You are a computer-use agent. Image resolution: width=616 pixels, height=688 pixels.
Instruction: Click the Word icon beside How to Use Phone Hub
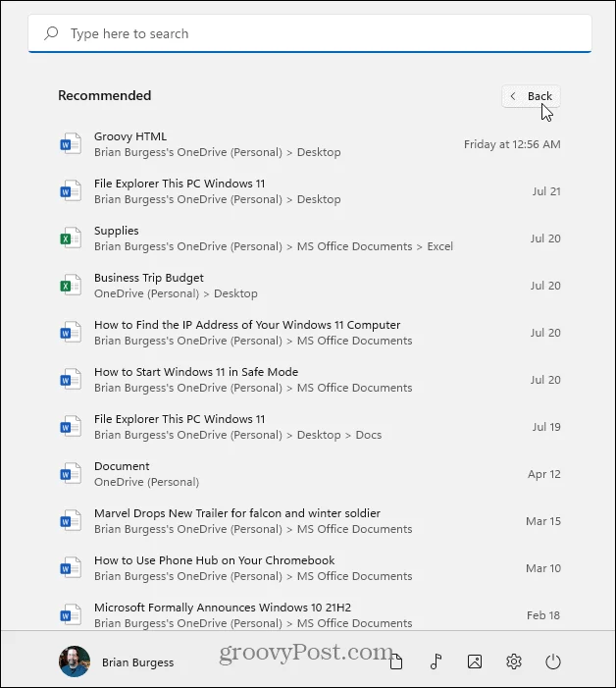point(71,568)
